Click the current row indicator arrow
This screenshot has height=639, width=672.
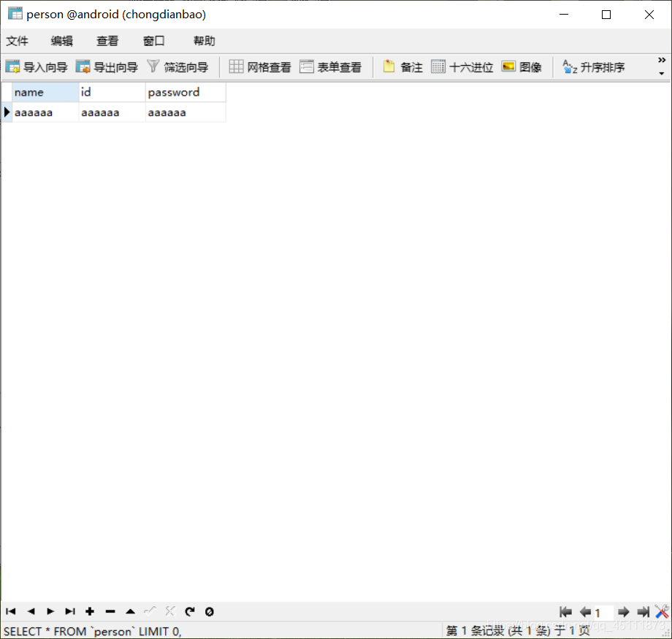pos(7,112)
